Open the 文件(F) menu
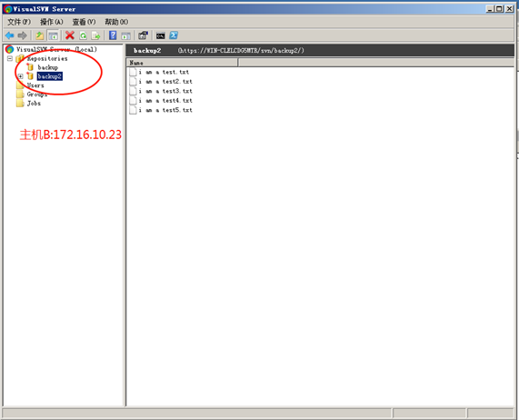The image size is (519, 420). point(19,22)
